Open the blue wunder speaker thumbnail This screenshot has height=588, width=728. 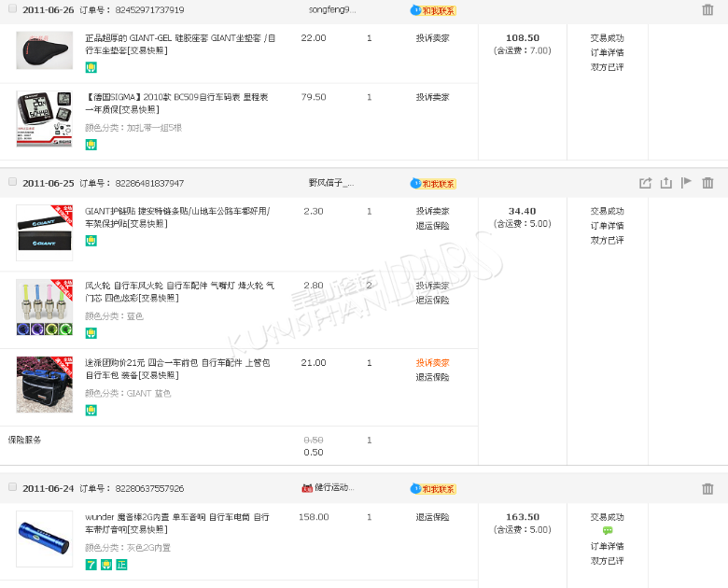coord(44,539)
